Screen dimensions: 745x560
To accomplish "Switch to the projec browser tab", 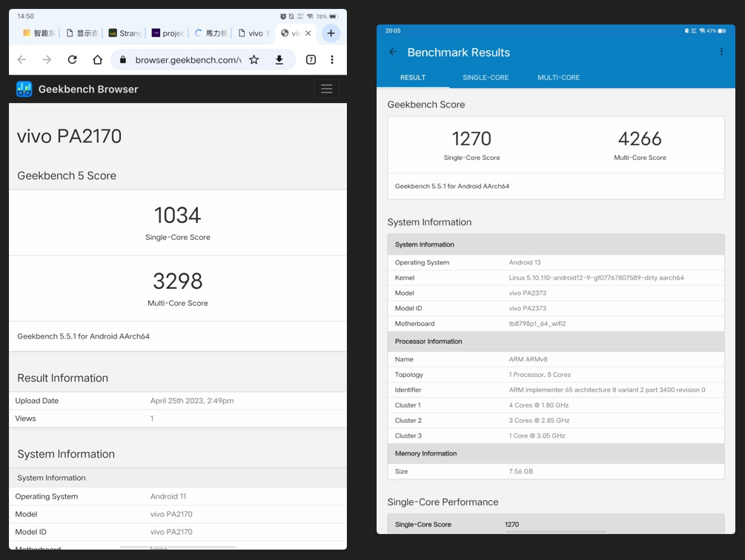I will tap(168, 33).
